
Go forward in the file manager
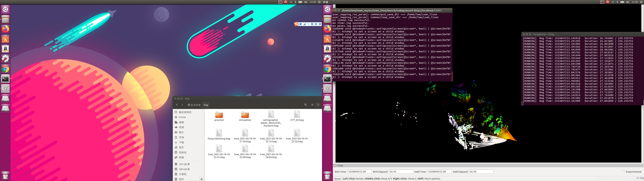click(x=182, y=105)
